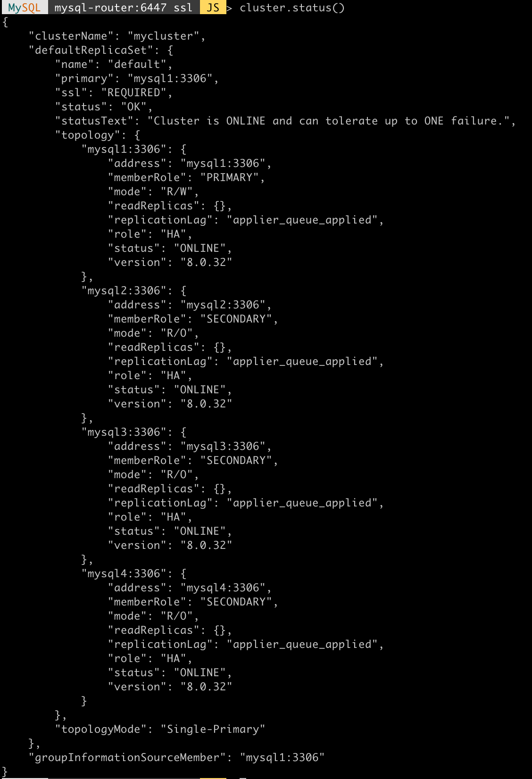Screen dimensions: 532x779
Task: Click the "mysql3:3306" topology entry key
Action: (124, 432)
